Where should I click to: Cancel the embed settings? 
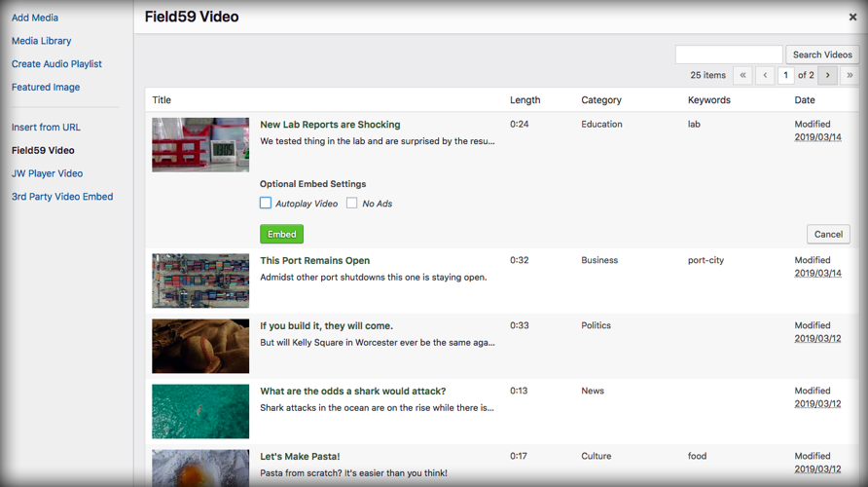(828, 234)
